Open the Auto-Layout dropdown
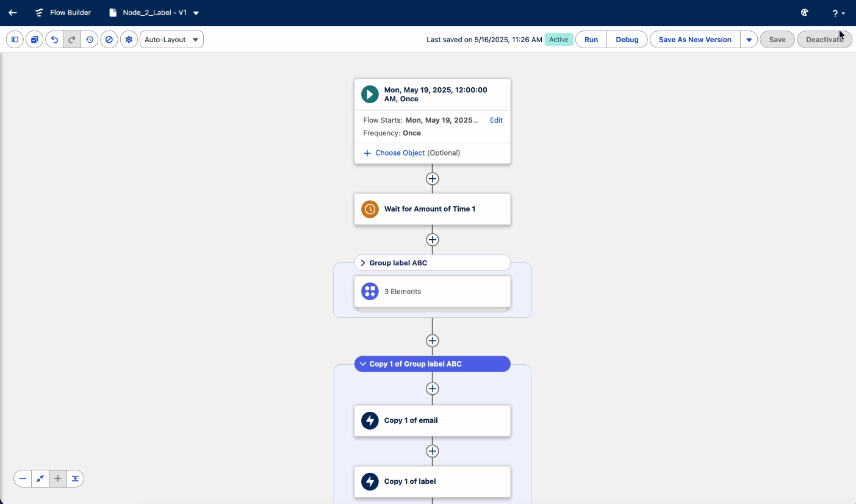This screenshot has width=856, height=504. [x=171, y=40]
